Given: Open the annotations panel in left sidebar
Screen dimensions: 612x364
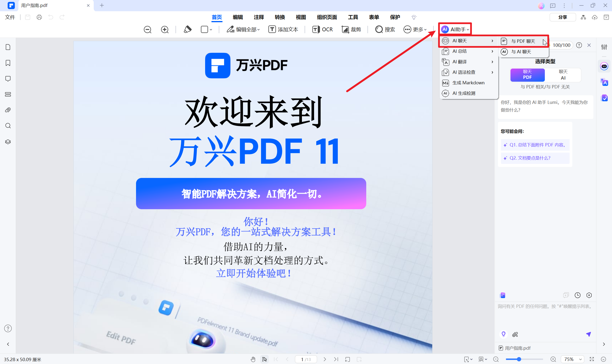Looking at the screenshot, I should 8,79.
